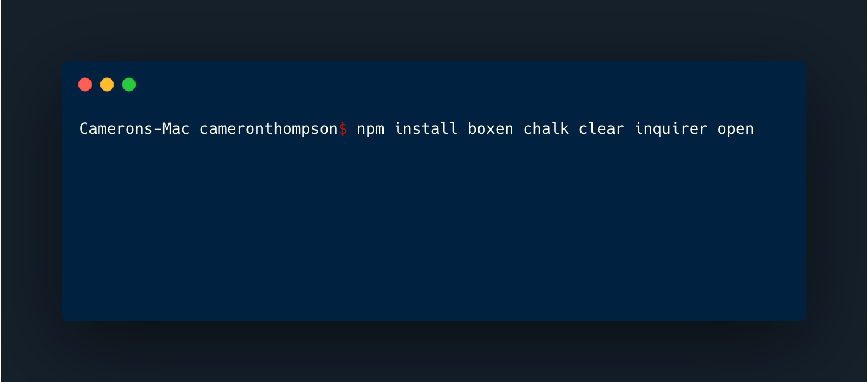Click the word "npm" in the command
868x382 pixels.
pos(370,130)
